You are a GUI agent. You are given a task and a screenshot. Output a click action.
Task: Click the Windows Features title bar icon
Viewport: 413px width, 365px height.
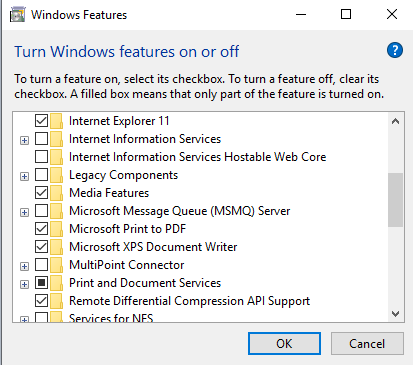[17, 15]
